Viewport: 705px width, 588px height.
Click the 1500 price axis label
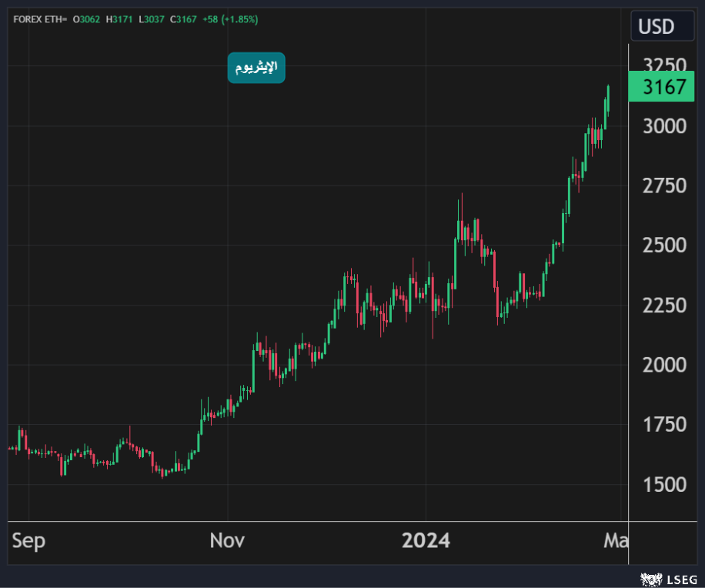(664, 484)
